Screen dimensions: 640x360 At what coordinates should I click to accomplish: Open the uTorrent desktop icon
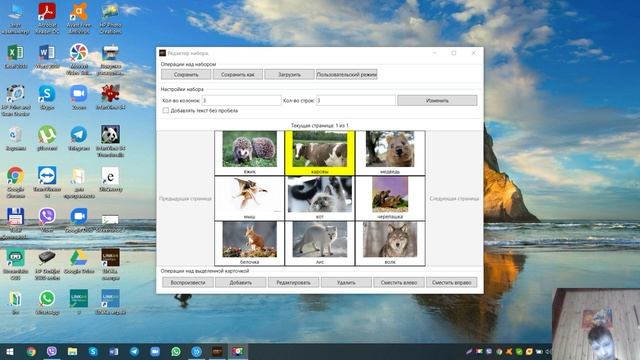click(x=47, y=138)
